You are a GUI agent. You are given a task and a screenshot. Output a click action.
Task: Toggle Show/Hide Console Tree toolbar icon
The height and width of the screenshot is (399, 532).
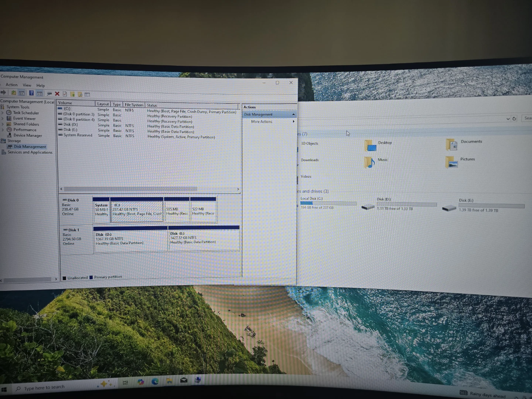point(22,93)
